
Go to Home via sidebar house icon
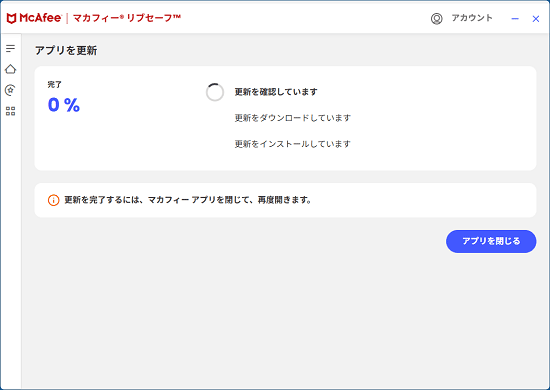(11, 69)
